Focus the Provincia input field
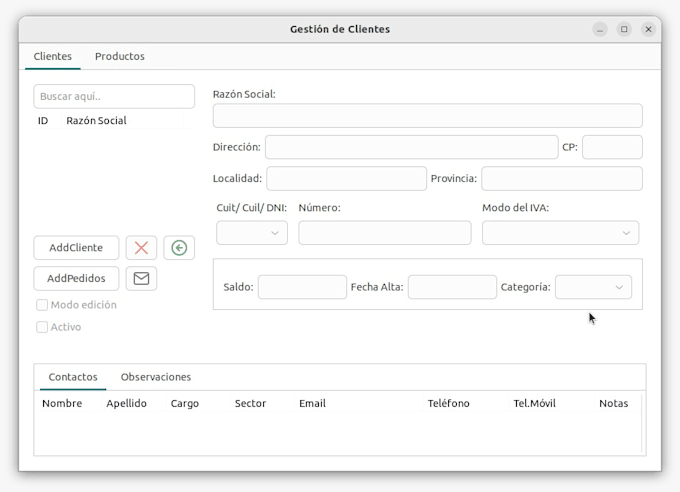This screenshot has height=492, width=680. (x=562, y=178)
